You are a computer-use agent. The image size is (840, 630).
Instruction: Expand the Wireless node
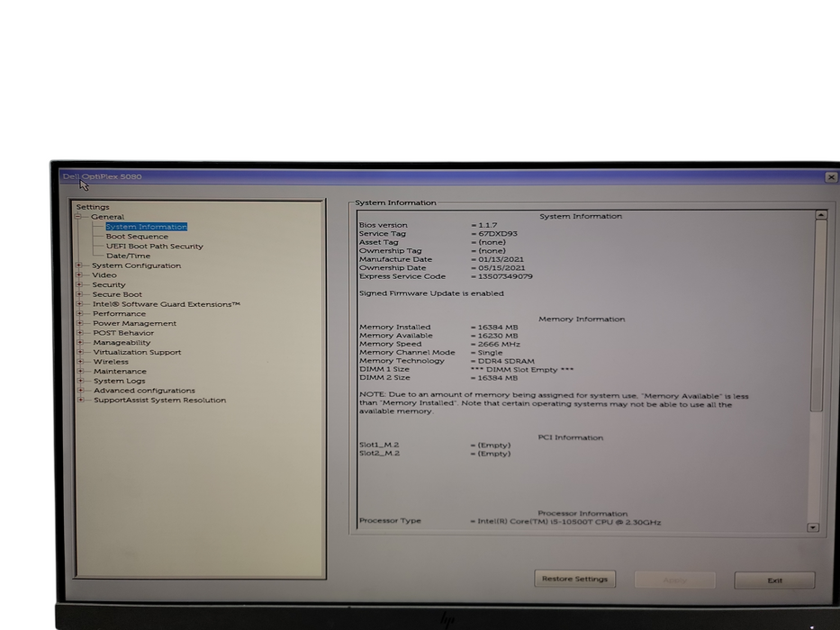[80, 362]
